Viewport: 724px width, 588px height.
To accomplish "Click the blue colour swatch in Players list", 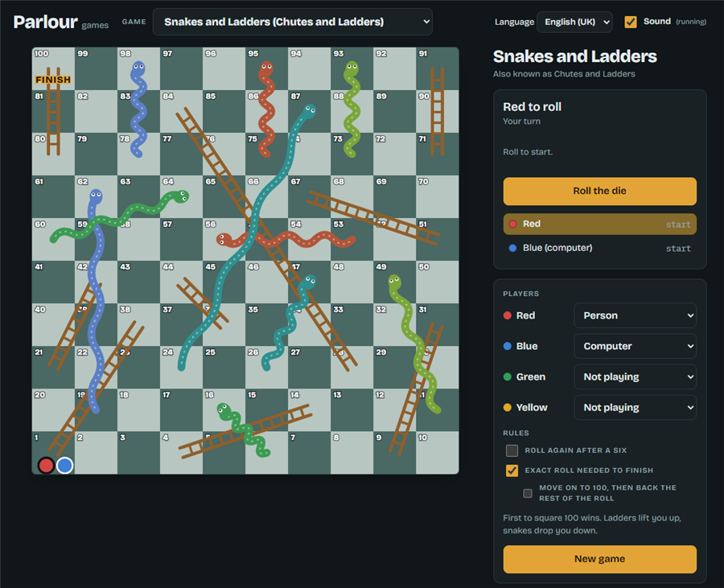I will coord(508,346).
